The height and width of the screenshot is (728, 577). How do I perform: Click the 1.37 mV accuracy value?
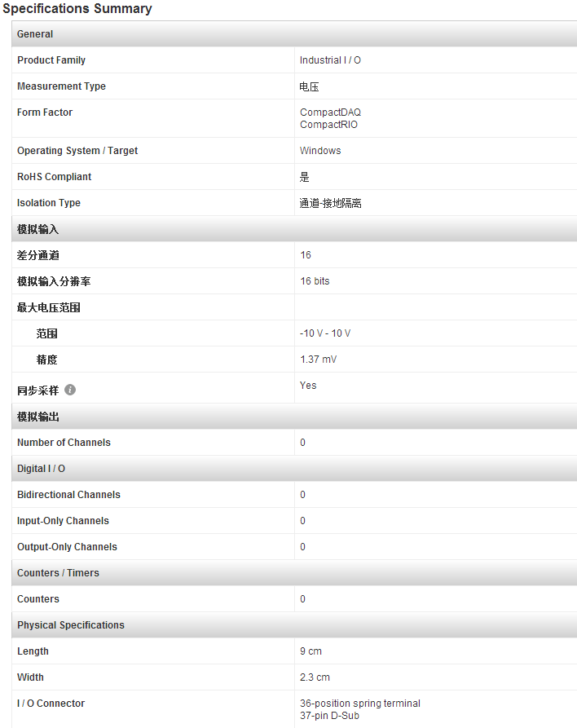(319, 360)
